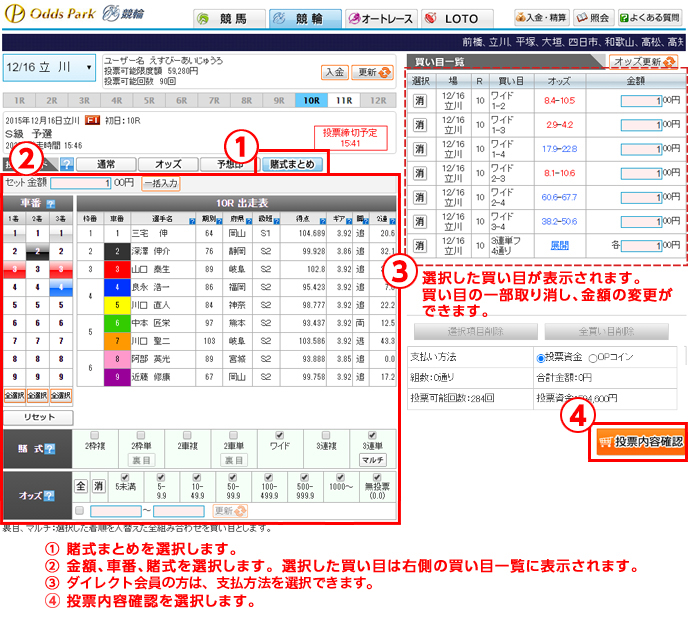This screenshot has width=688, height=627.
Task: Open よくある質問 FAQ
Action: tap(650, 18)
